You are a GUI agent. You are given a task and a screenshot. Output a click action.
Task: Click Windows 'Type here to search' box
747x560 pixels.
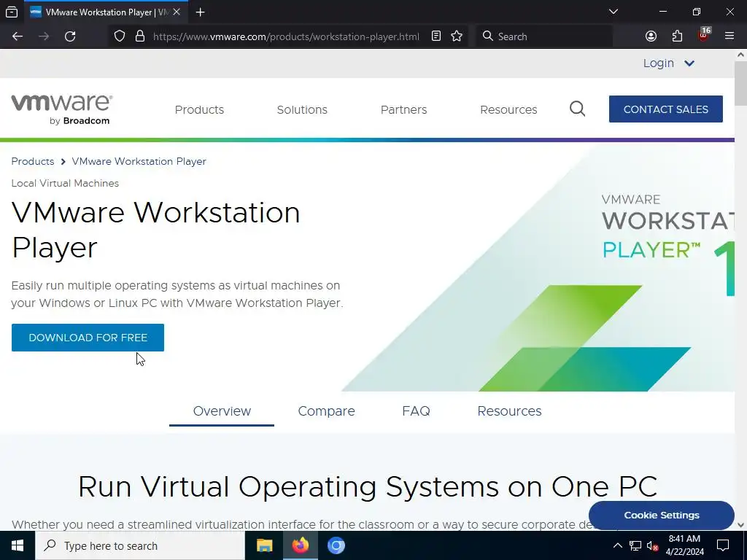[x=139, y=545]
